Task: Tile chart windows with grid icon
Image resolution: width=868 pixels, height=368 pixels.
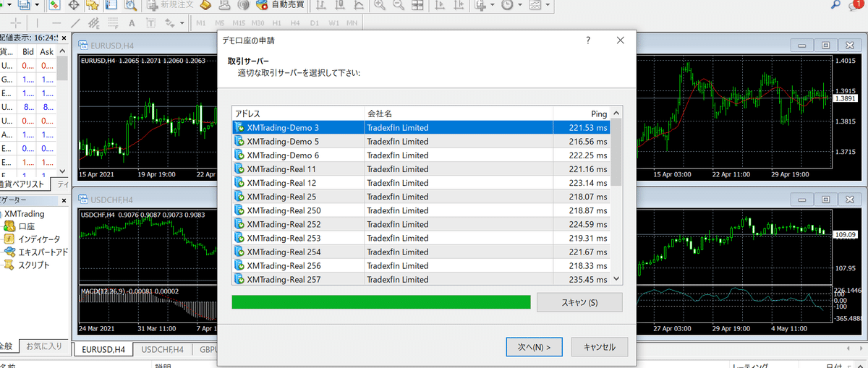Action: [417, 5]
